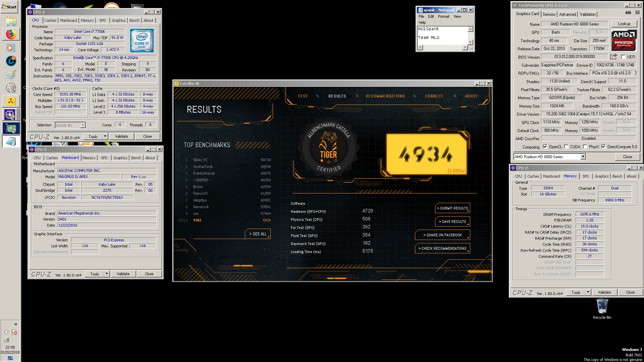Click the Tiger Certified Catzilla badge
This screenshot has height=362, width=644.
coord(328,148)
